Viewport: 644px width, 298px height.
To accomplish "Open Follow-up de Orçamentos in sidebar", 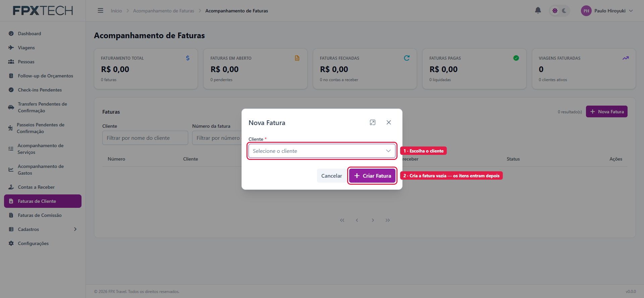I will point(43,76).
